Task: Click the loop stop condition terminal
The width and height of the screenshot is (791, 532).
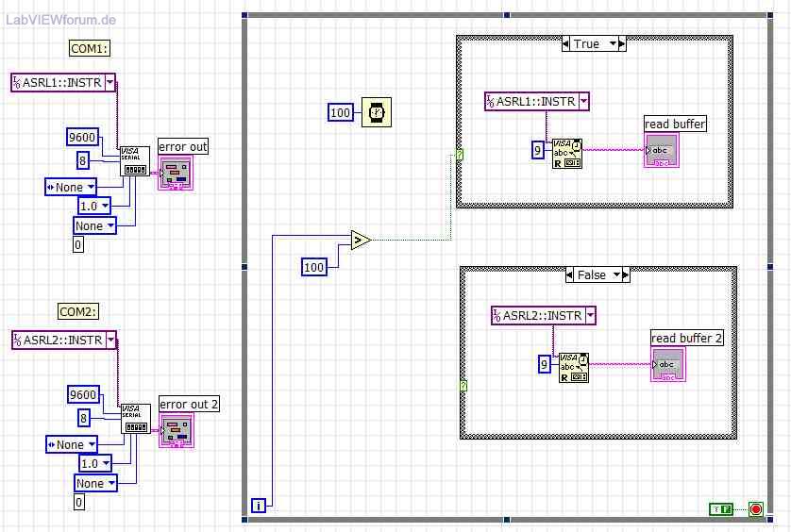Action: [756, 508]
